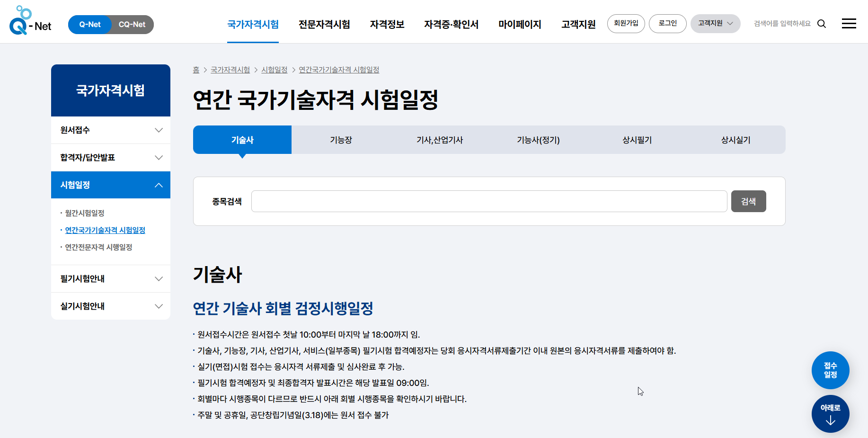This screenshot has height=438, width=868.
Task: Open the 마이페이지 menu
Action: 519,25
